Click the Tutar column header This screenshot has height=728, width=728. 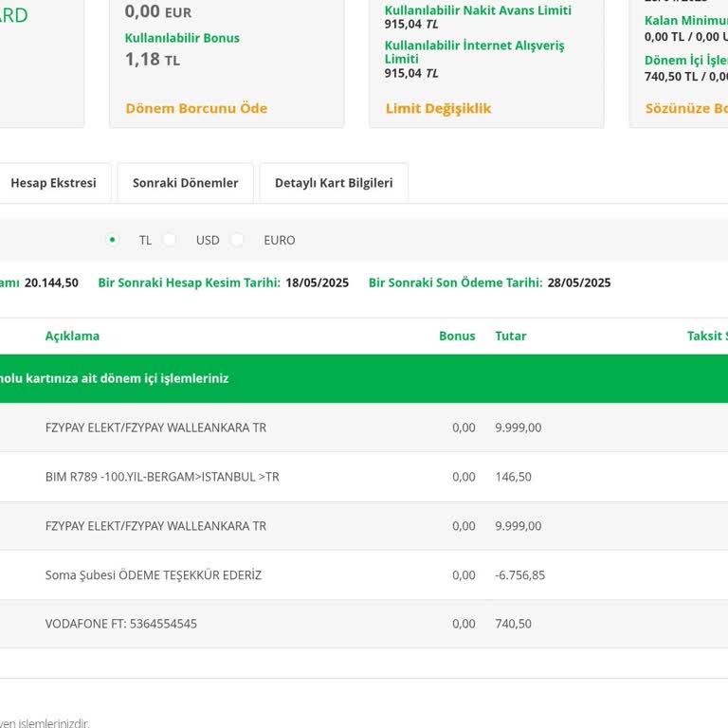coord(510,336)
